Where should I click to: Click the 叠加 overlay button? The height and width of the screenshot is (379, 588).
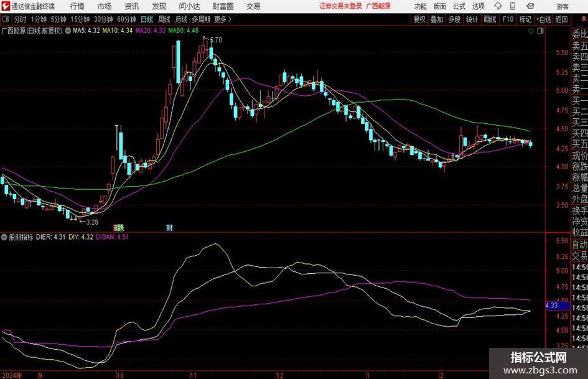point(437,19)
